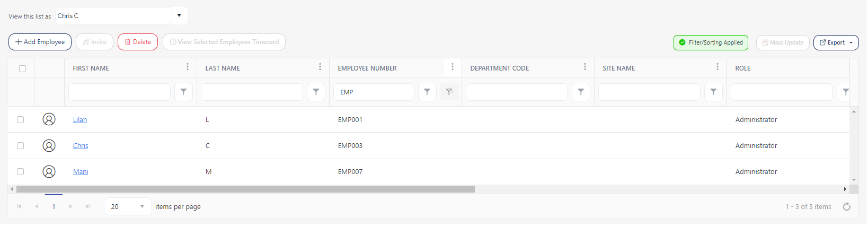Screen dimensions: 868x226
Task: Click the filter icon for First Name column
Action: [183, 92]
